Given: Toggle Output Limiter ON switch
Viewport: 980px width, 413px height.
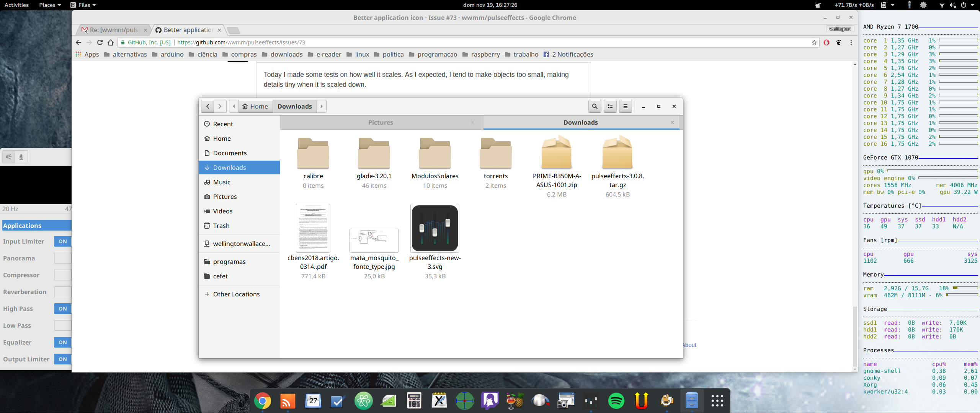Looking at the screenshot, I should click(63, 359).
